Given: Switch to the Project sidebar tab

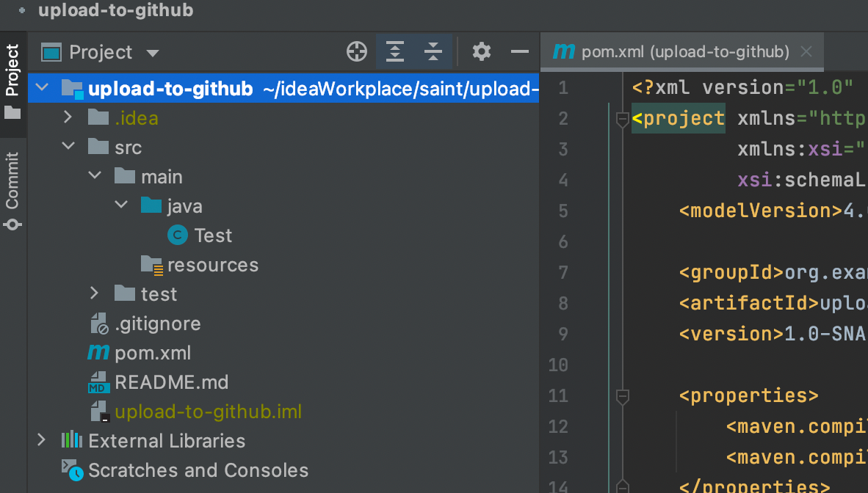Looking at the screenshot, I should tap(12, 81).
